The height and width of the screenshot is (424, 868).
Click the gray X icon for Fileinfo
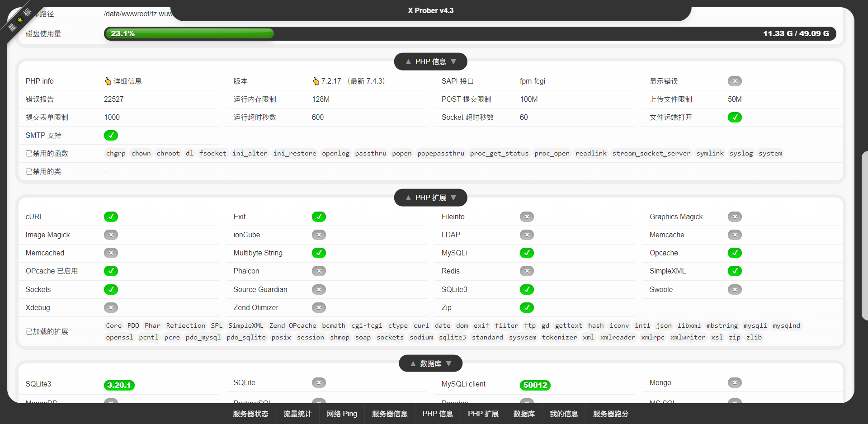pyautogui.click(x=527, y=217)
